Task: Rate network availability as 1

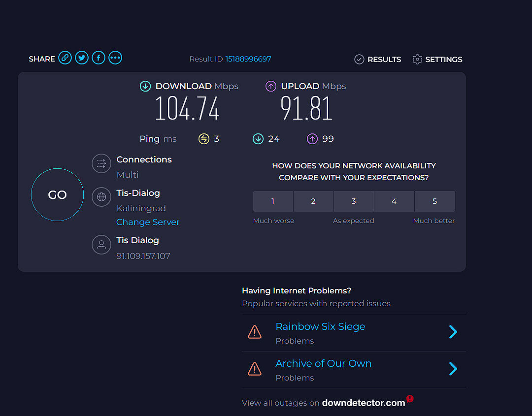Action: pyautogui.click(x=273, y=201)
